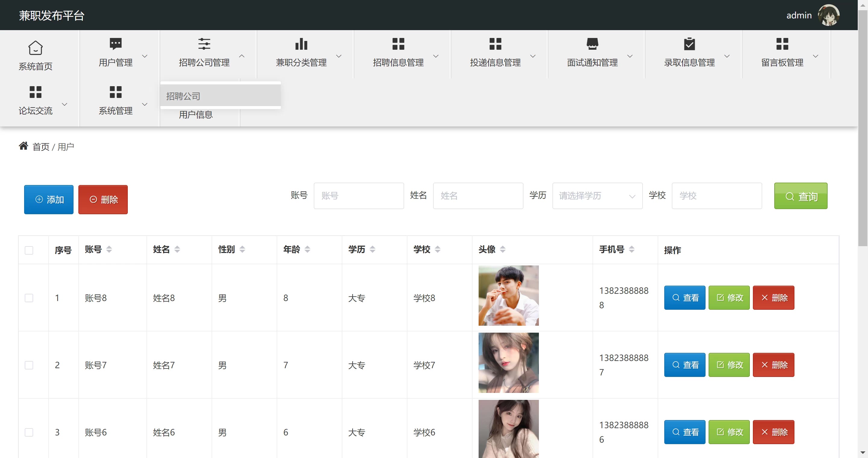Expand the 招聘信息管理 menu chevron
This screenshot has height=458, width=868.
[x=436, y=56]
